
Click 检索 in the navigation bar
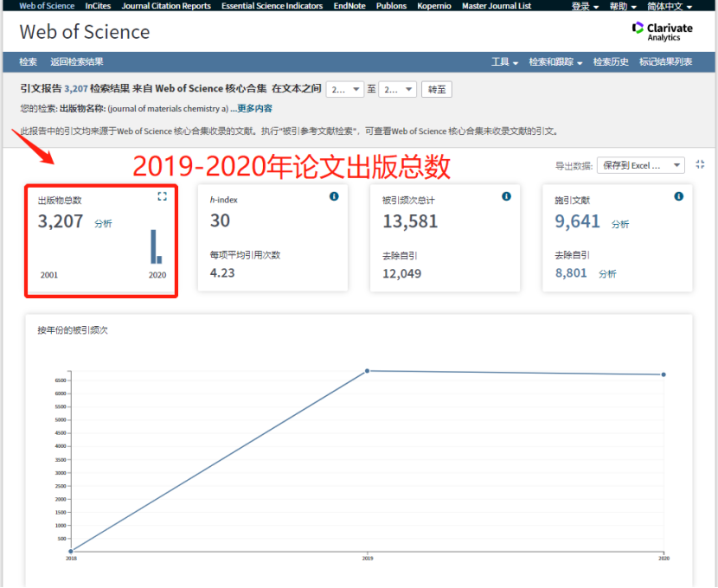(x=28, y=61)
